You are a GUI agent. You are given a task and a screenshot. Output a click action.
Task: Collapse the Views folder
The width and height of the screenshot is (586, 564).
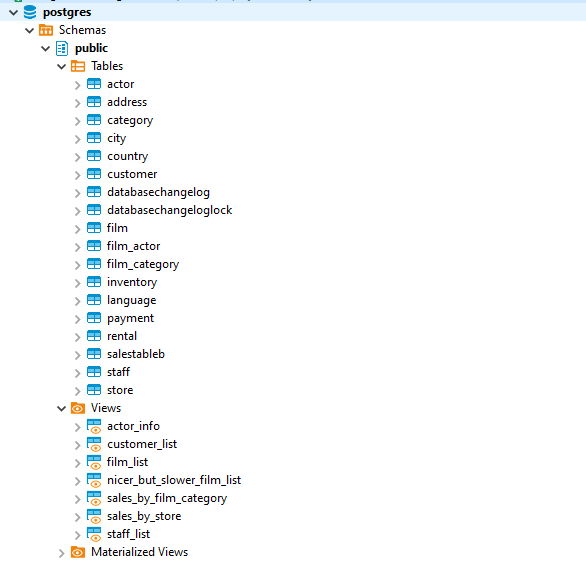click(x=62, y=409)
